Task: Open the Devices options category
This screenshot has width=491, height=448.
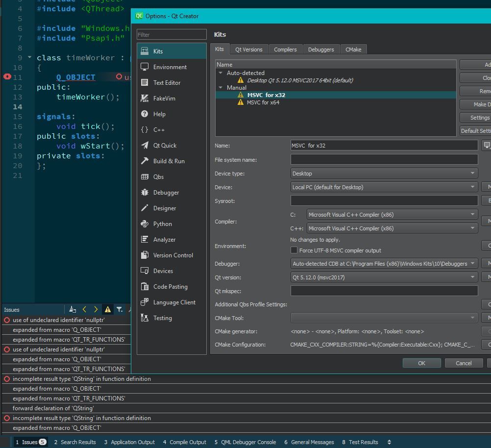Action: [x=172, y=271]
